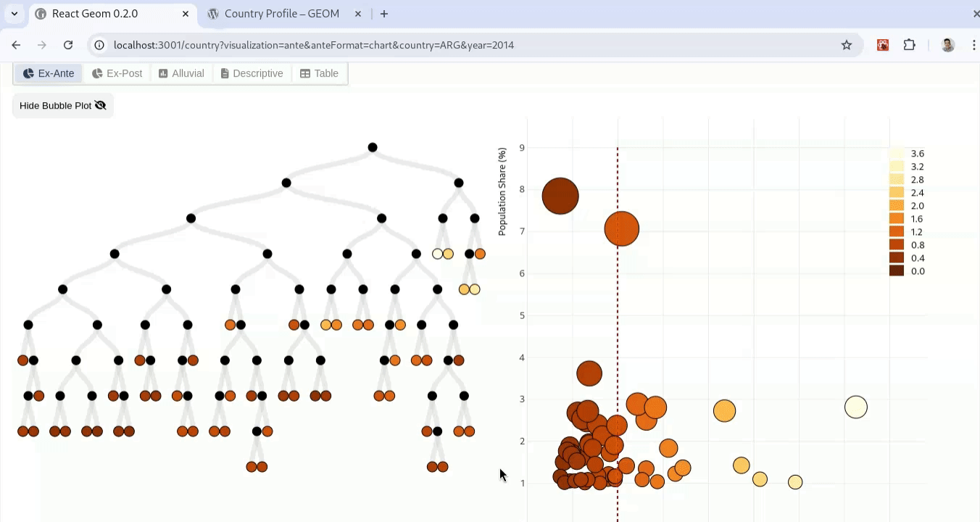Close the React Geom 0.2.0 tab
Viewport: 980px width, 522px height.
[186, 14]
